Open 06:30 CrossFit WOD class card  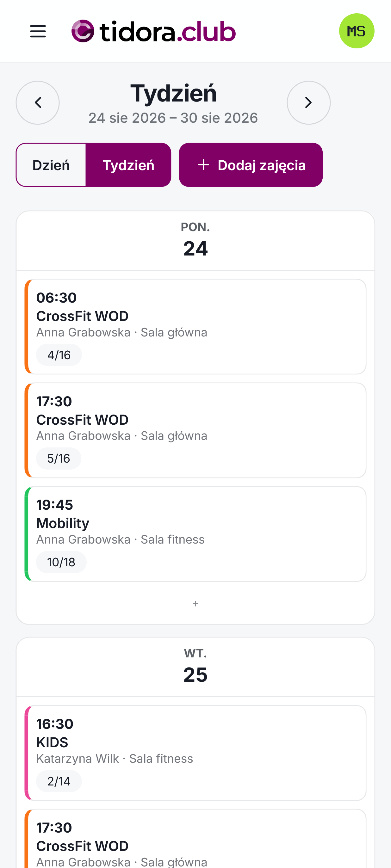tap(195, 327)
